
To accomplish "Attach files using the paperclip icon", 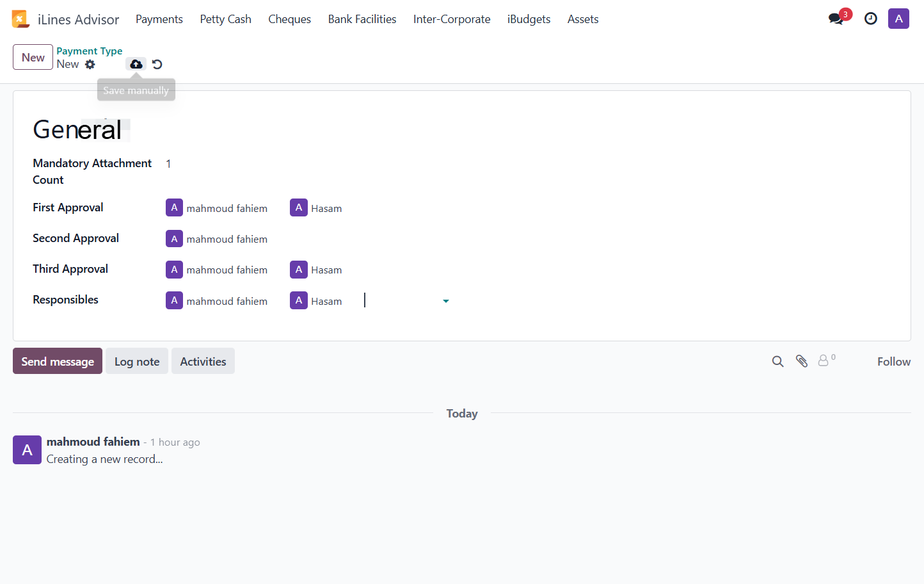I will click(x=802, y=361).
